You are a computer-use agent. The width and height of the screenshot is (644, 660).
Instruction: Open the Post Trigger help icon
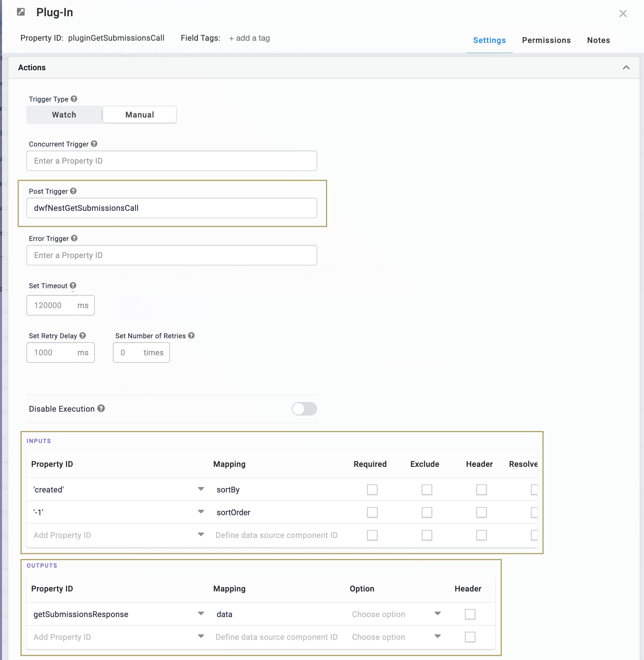[x=73, y=191]
